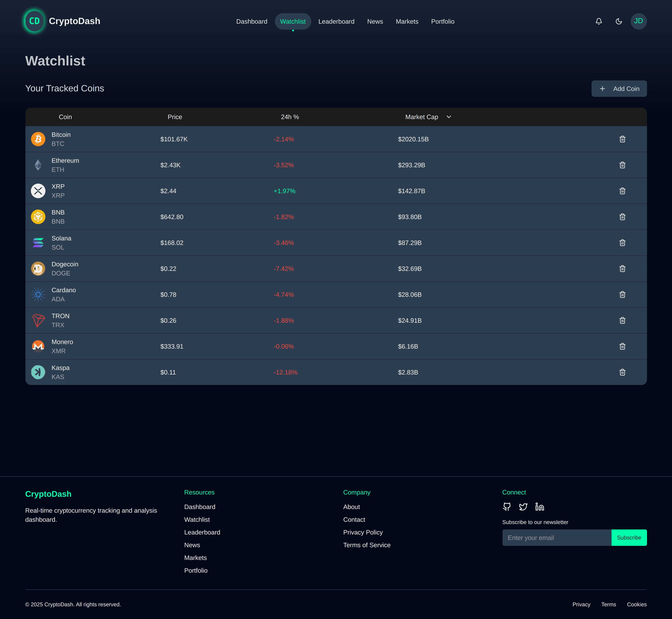Open CryptoDash's GitHub page

[507, 507]
